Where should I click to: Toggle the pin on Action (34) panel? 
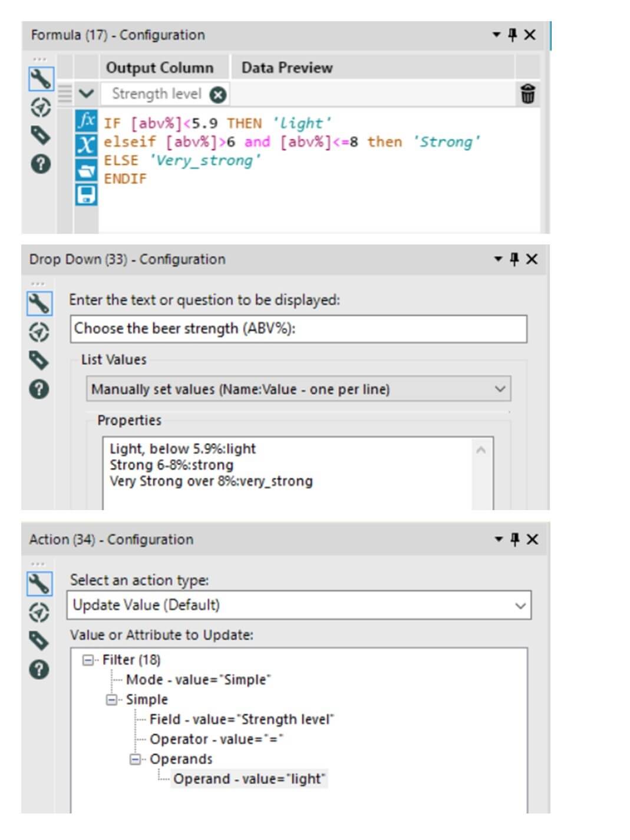click(513, 538)
